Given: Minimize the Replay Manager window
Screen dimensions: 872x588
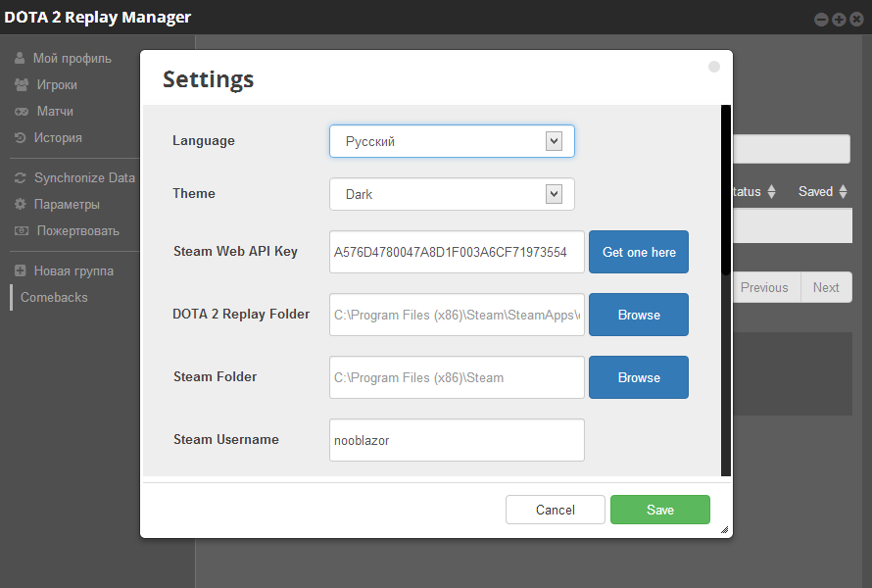Looking at the screenshot, I should point(821,20).
